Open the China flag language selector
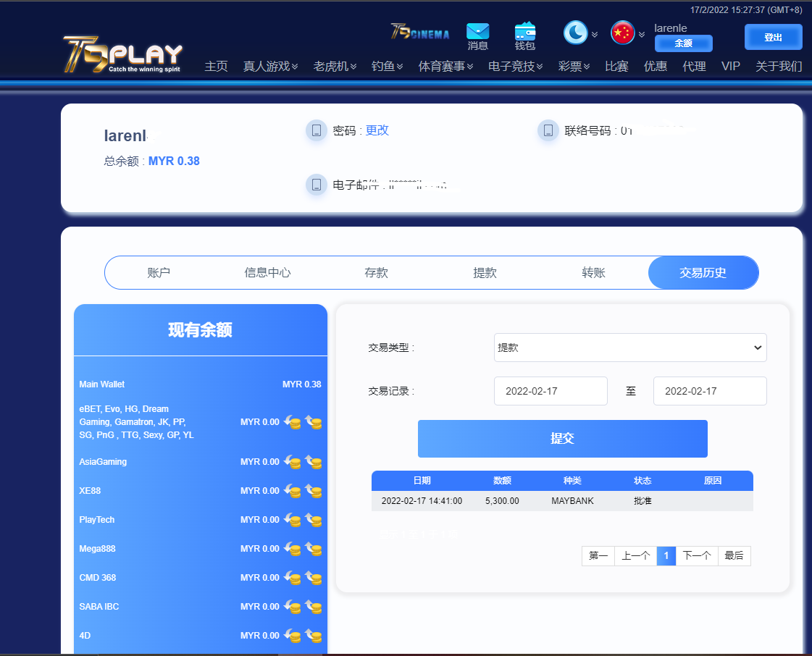The image size is (812, 656). (623, 33)
